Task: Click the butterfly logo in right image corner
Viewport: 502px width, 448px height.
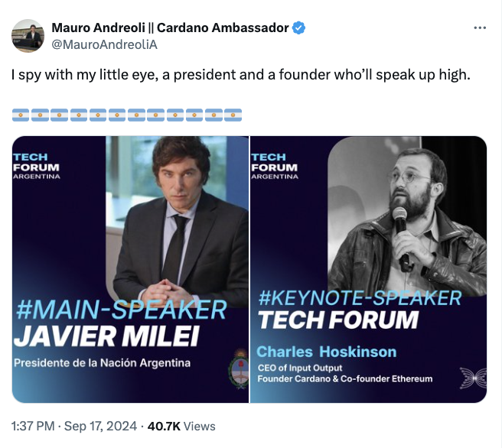Action: (473, 378)
